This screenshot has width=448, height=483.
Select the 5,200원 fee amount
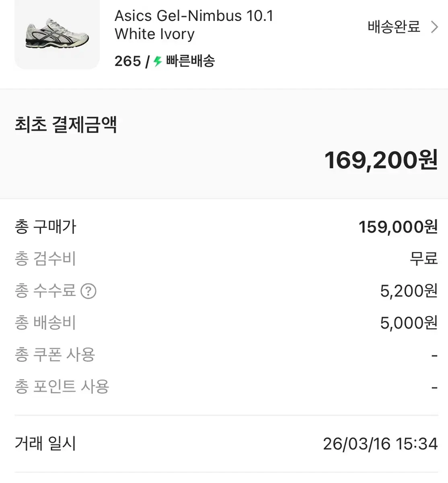409,291
